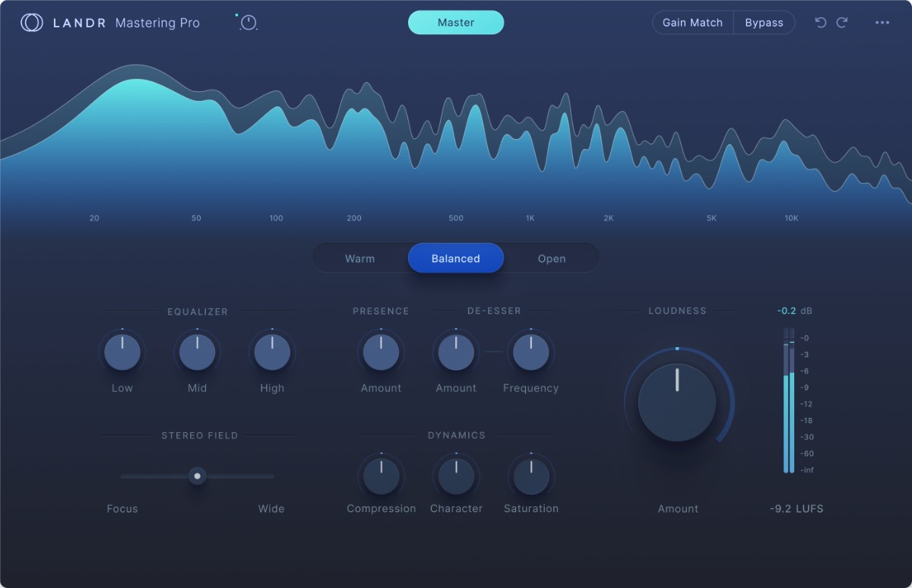Switch to the Warm mastering style
The image size is (912, 588).
click(x=359, y=258)
